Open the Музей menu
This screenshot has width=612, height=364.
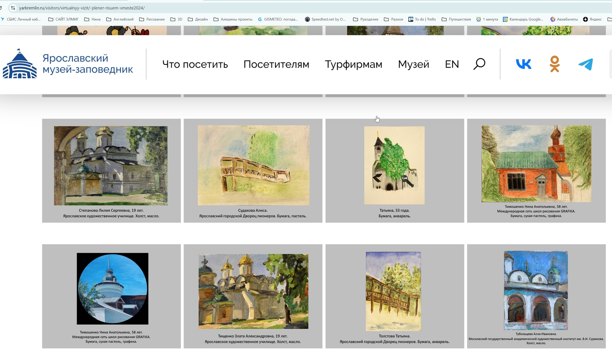[413, 64]
